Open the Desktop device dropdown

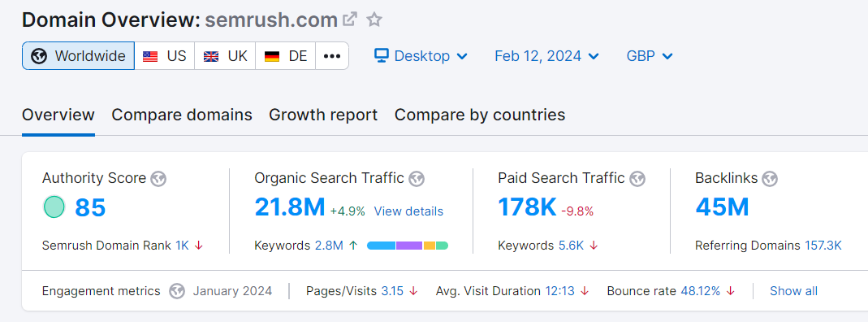(x=421, y=56)
